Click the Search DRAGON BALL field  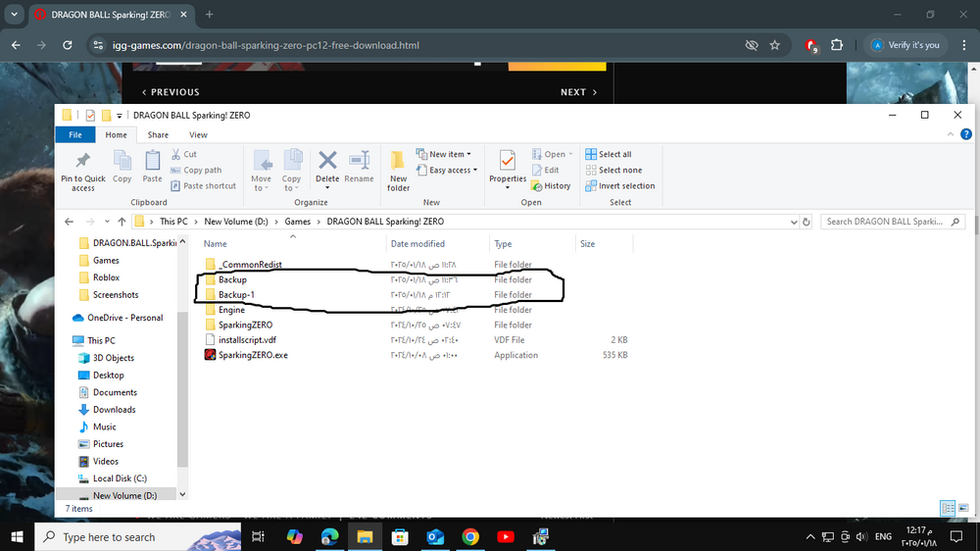(893, 222)
